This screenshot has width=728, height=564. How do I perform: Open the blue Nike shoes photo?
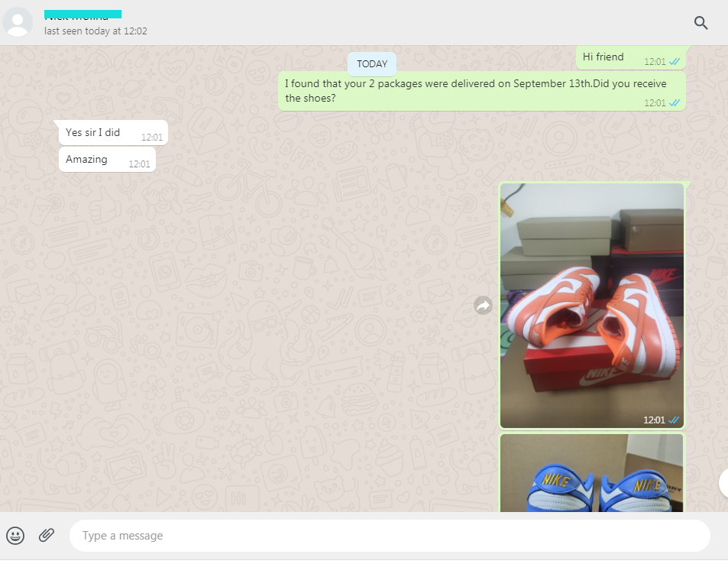[591, 474]
